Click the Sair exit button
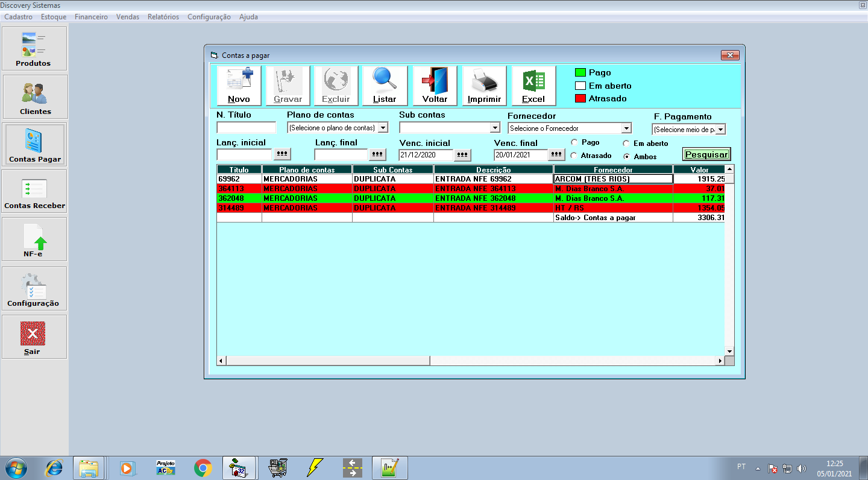This screenshot has width=868, height=480. coord(33,337)
